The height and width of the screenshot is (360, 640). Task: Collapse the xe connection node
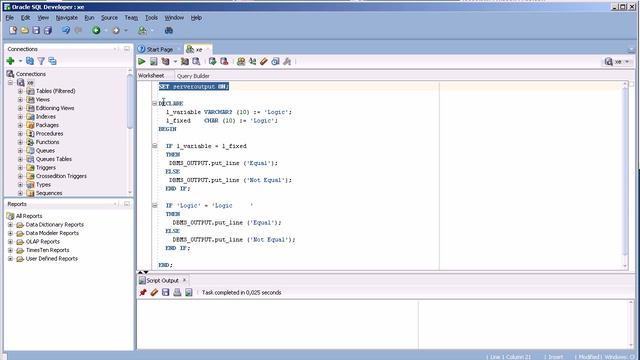(x=11, y=82)
